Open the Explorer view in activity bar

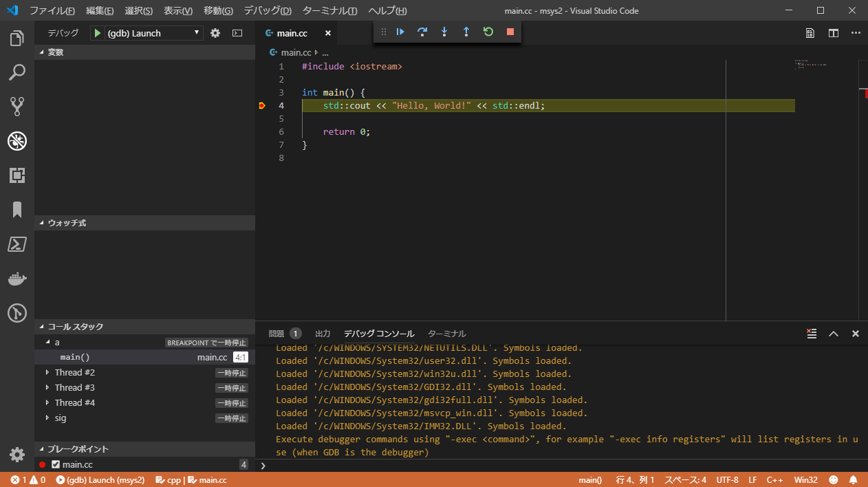[17, 39]
